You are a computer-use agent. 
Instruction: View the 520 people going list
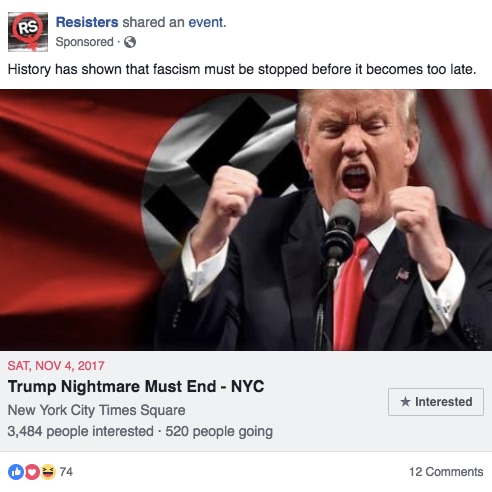219,431
